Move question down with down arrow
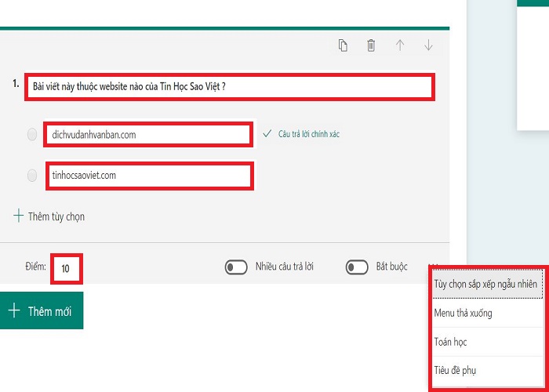This screenshot has width=549, height=392. (428, 45)
